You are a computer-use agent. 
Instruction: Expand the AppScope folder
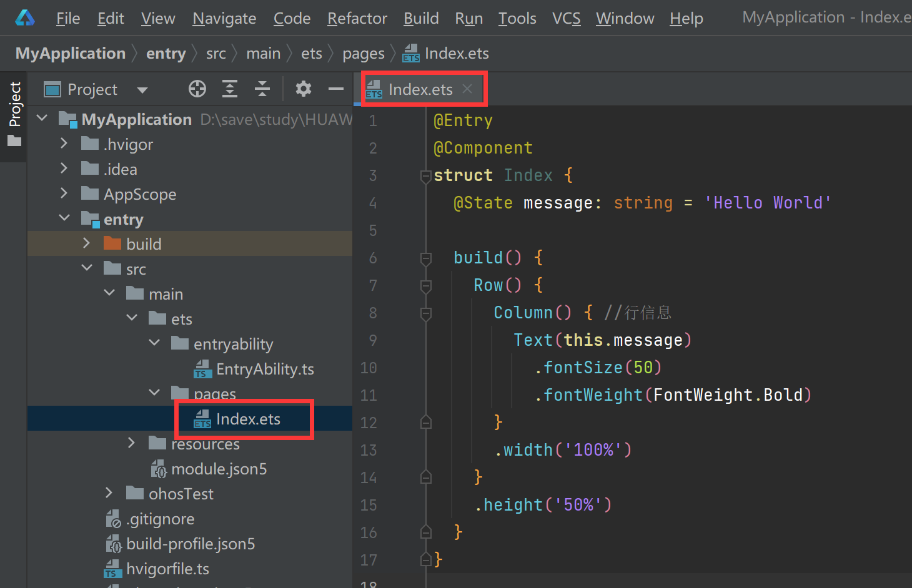[64, 194]
